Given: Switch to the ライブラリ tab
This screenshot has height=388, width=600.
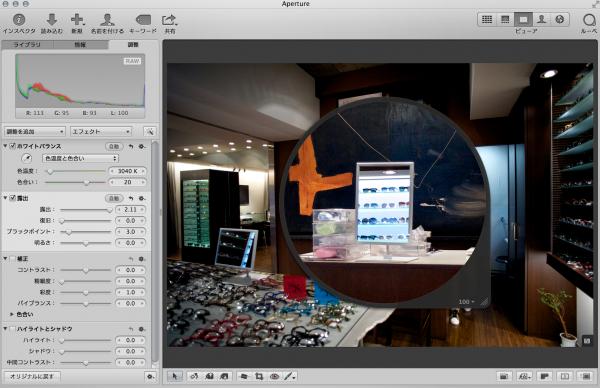Looking at the screenshot, I should click(27, 45).
